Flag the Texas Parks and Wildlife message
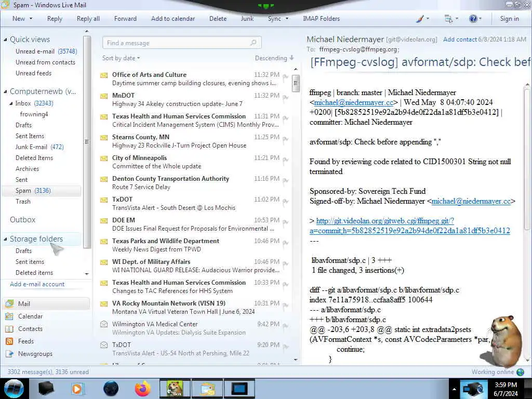This screenshot has height=399, width=532. [x=285, y=243]
